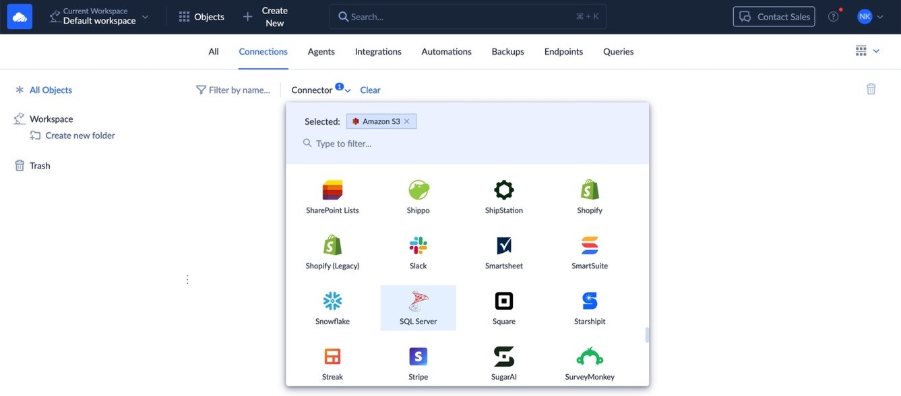Click the Filter by name field
The height and width of the screenshot is (396, 901).
(233, 90)
